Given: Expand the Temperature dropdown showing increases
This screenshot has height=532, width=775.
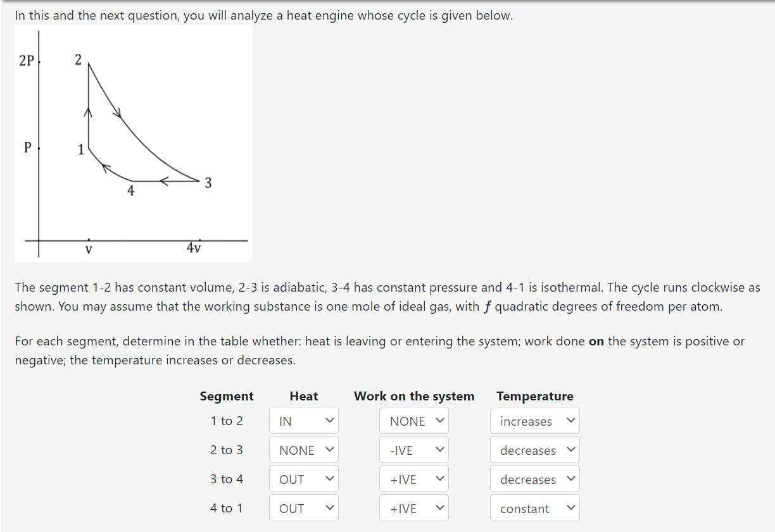Looking at the screenshot, I should (534, 420).
